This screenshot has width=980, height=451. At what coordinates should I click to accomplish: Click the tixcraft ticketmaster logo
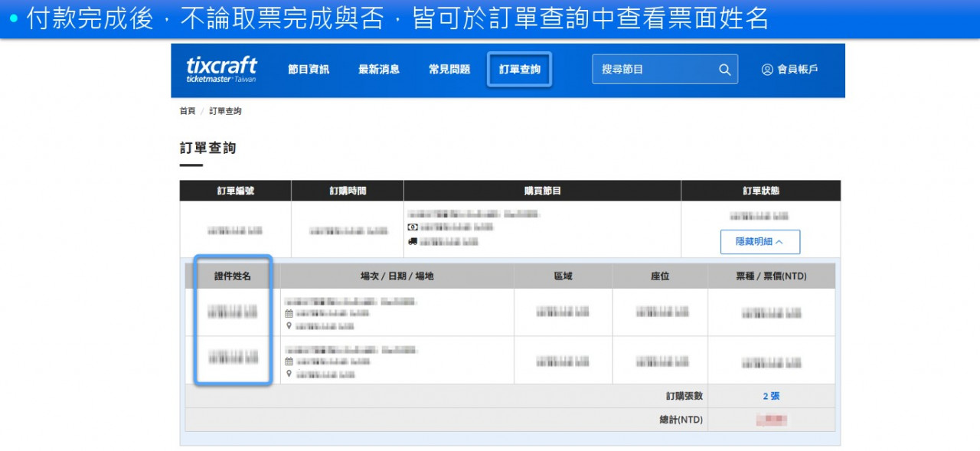coord(222,70)
